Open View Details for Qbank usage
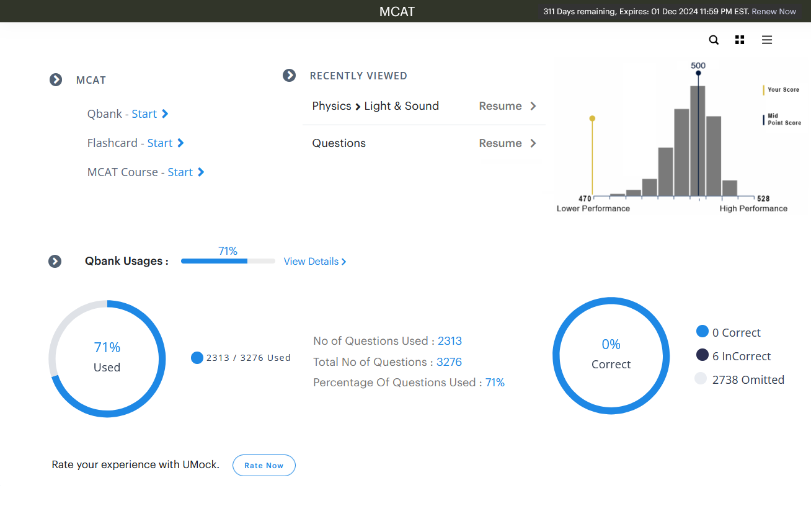Viewport: 811px width, 532px height. click(315, 261)
